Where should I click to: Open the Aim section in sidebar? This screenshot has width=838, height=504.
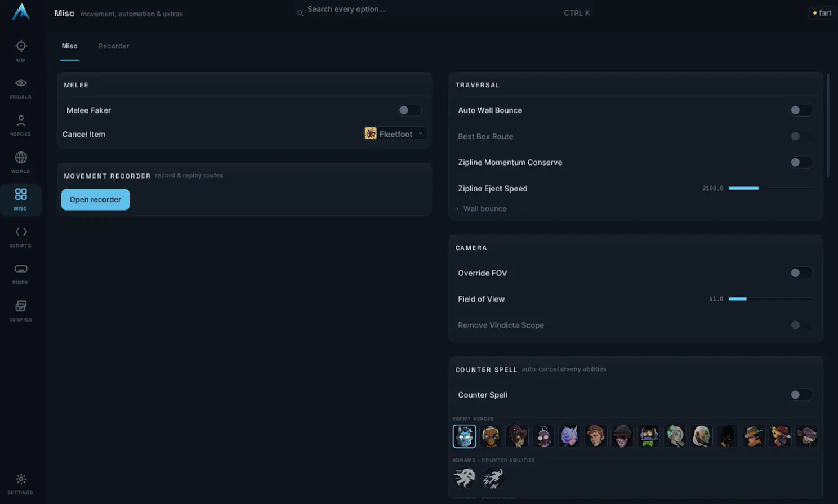tap(21, 51)
